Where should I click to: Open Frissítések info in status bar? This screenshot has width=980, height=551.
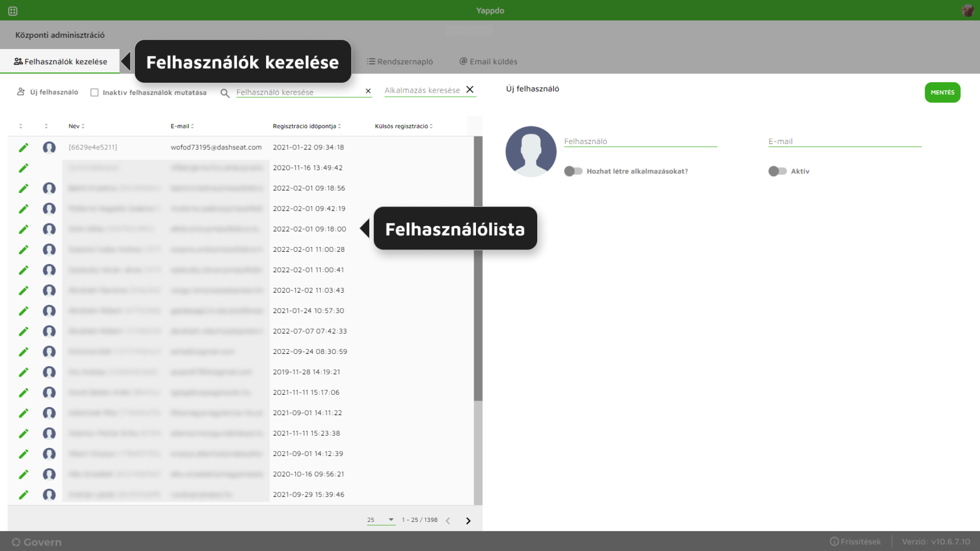[x=855, y=542]
